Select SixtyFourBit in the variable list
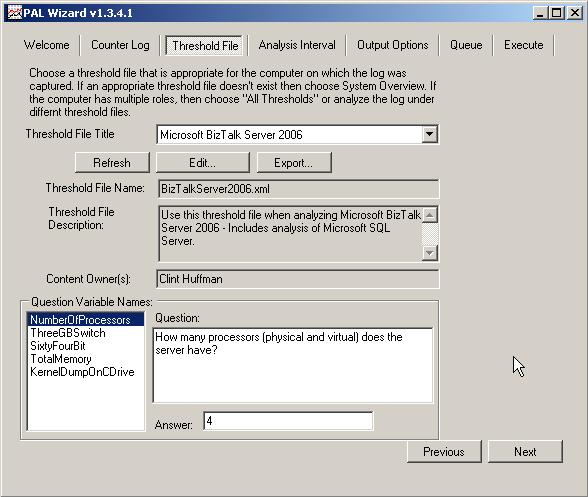This screenshot has height=497, width=588. tap(86, 346)
